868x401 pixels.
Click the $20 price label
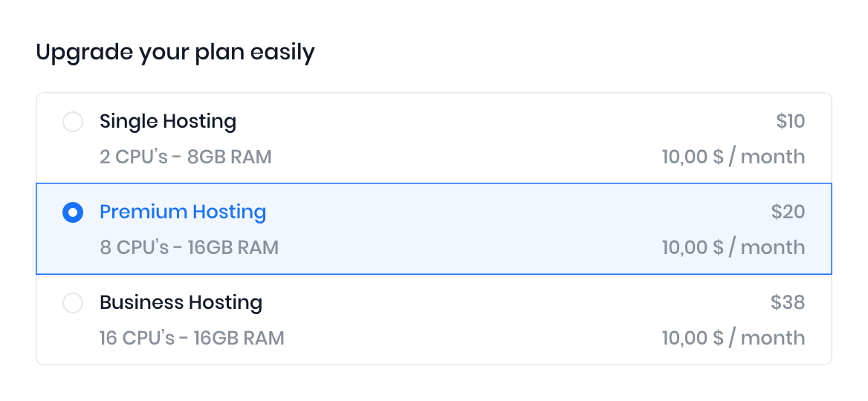click(788, 212)
